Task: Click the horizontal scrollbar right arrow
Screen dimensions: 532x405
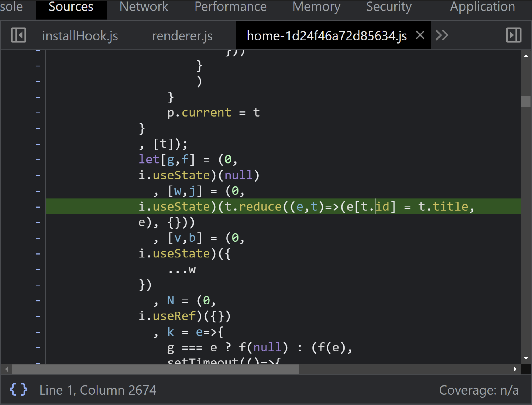Action: coord(515,369)
